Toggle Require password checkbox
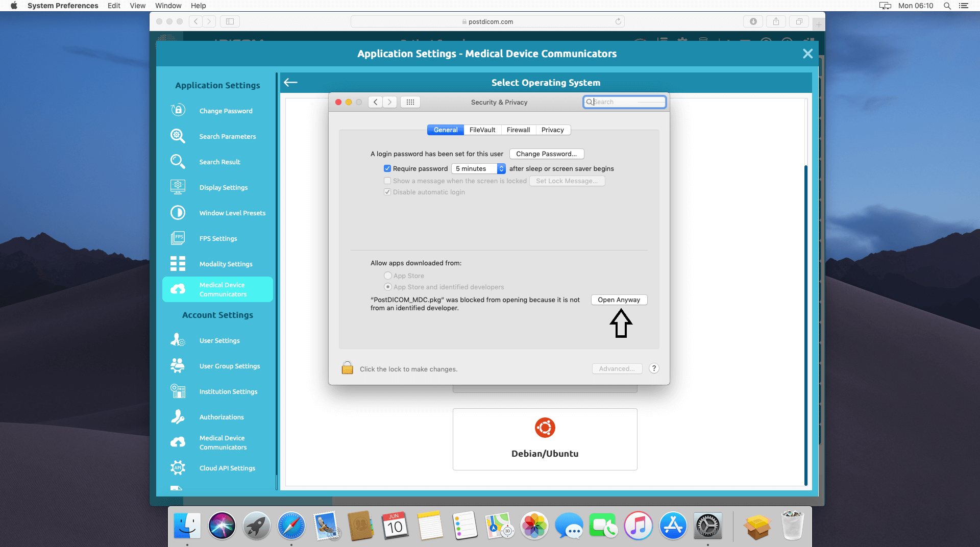 387,168
